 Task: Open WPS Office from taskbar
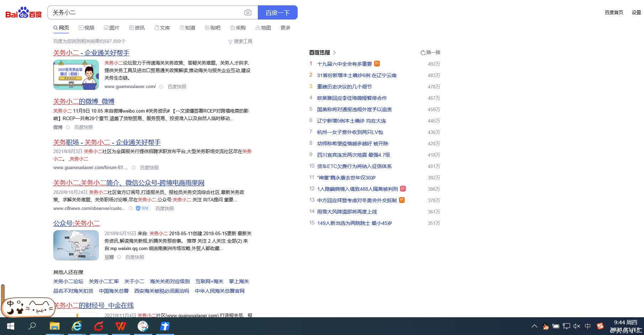(121, 326)
